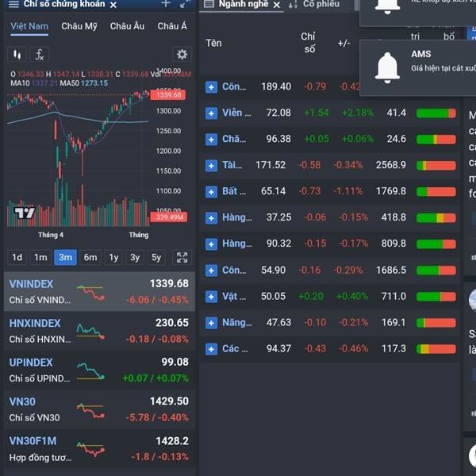Click the 2568.9 value in Tài... row
Image resolution: width=476 pixels, height=476 pixels.
pyautogui.click(x=390, y=165)
